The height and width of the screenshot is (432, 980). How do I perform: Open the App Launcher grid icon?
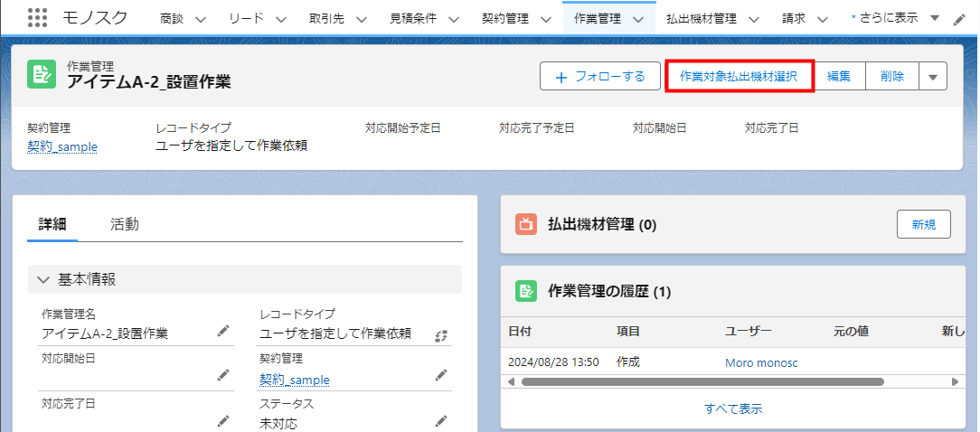(x=37, y=18)
